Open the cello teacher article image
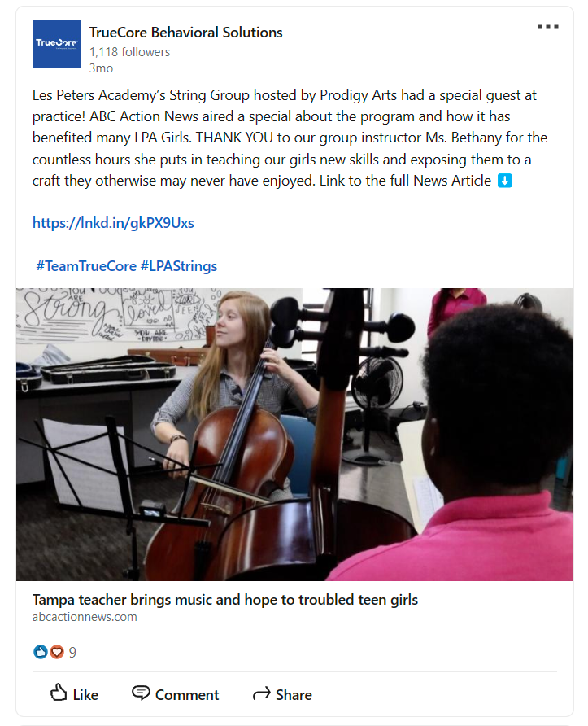Image resolution: width=588 pixels, height=726 pixels. (x=294, y=435)
